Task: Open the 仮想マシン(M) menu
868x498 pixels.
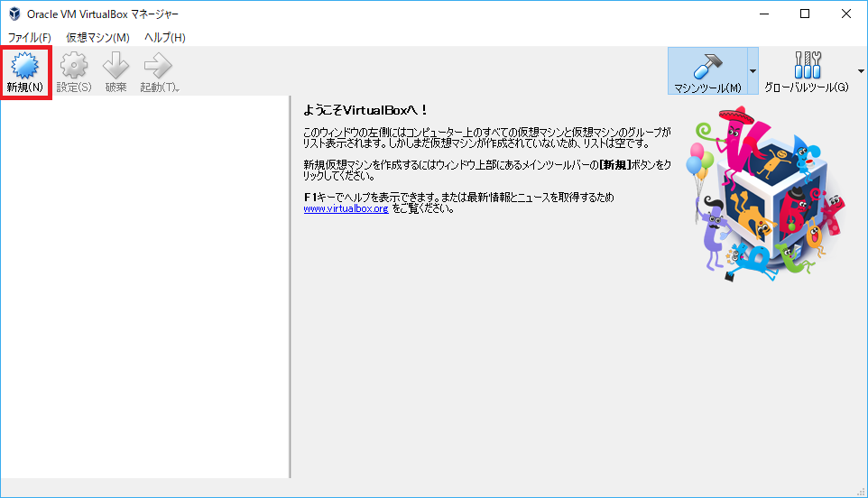Action: pyautogui.click(x=98, y=38)
